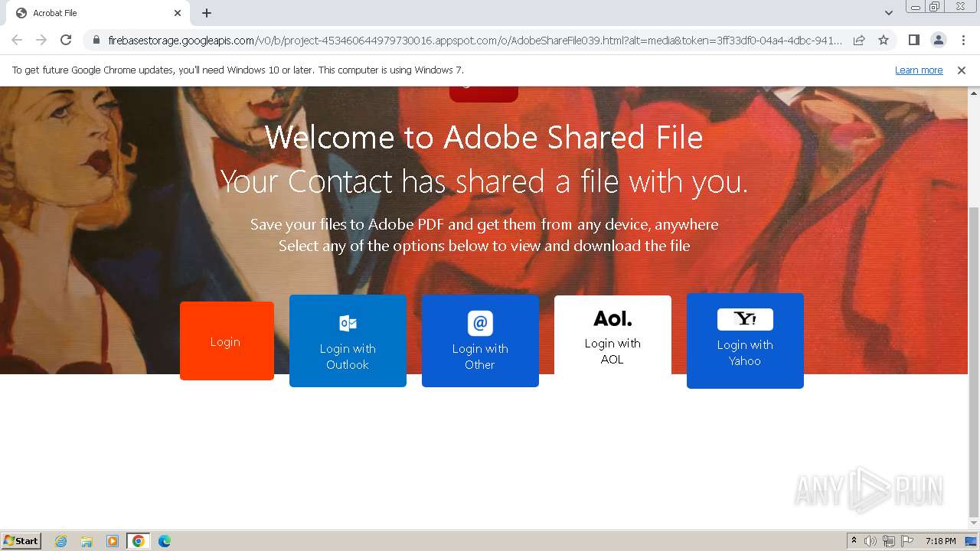Share this page icon in address bar
The height and width of the screenshot is (551, 980).
(x=859, y=40)
